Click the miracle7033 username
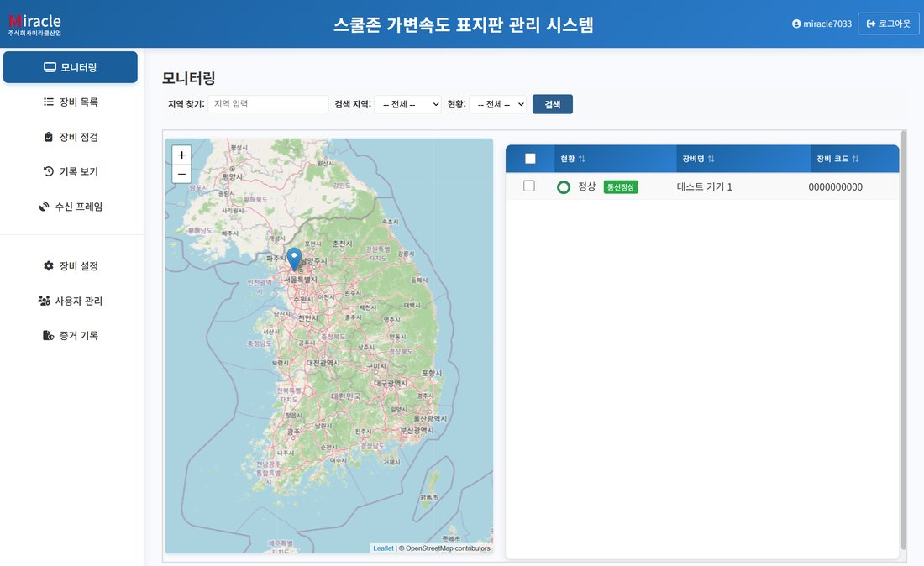The height and width of the screenshot is (566, 924). tap(827, 24)
